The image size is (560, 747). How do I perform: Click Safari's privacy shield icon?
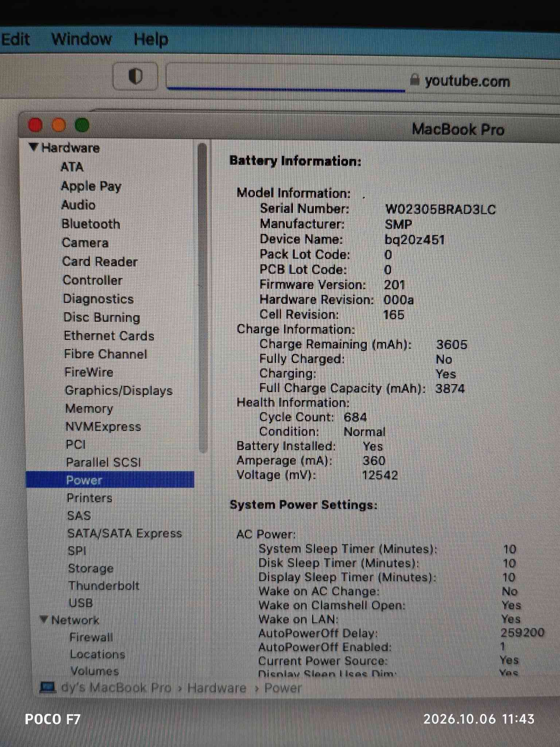pyautogui.click(x=136, y=77)
